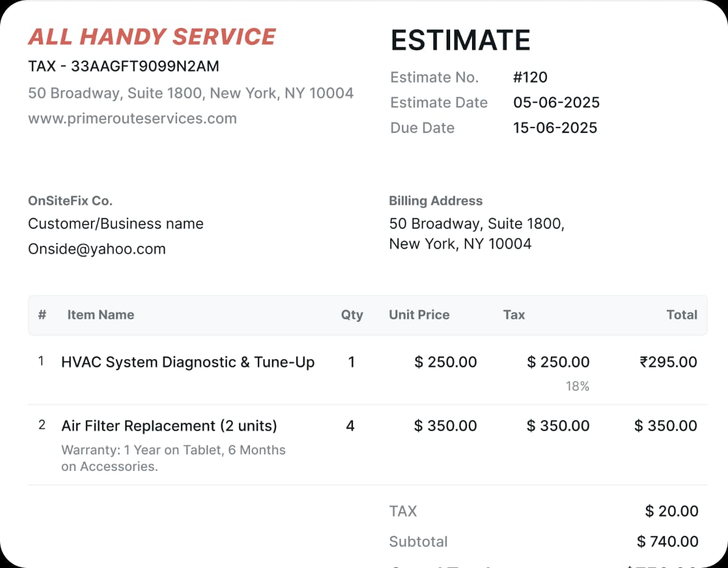
Task: Click the TAX amount $ 20.00
Action: [x=672, y=511]
